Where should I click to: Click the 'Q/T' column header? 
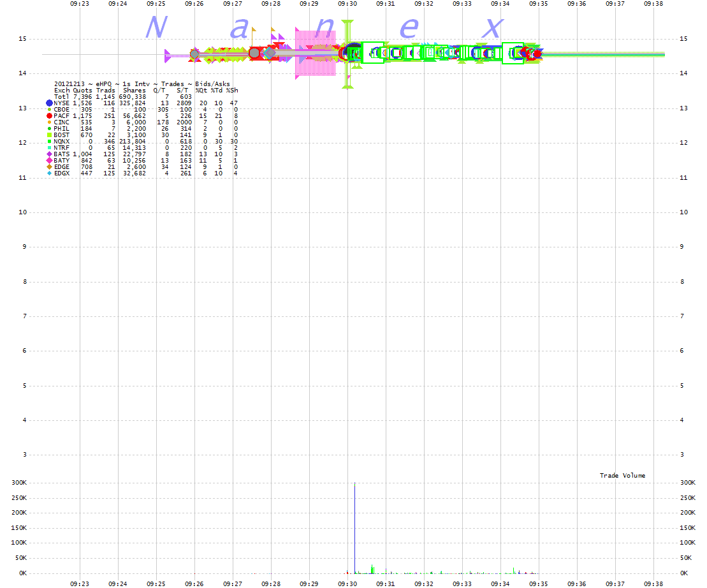click(x=159, y=91)
